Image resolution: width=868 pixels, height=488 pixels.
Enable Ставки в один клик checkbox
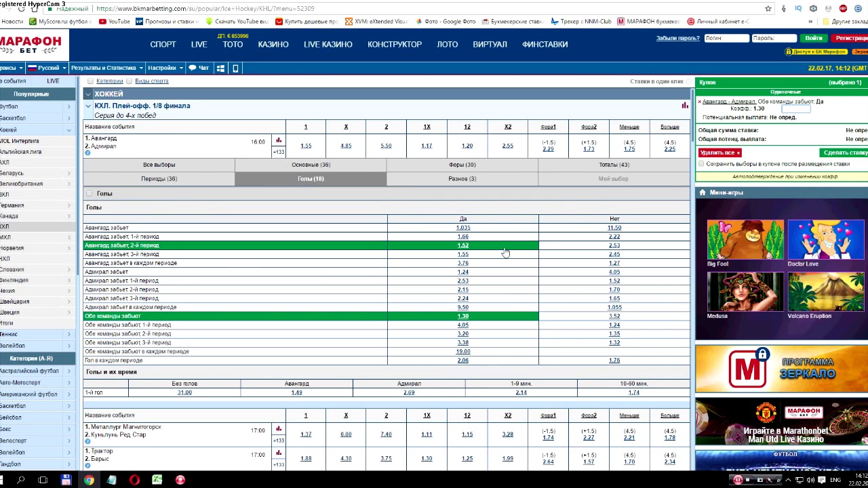pyautogui.click(x=689, y=81)
